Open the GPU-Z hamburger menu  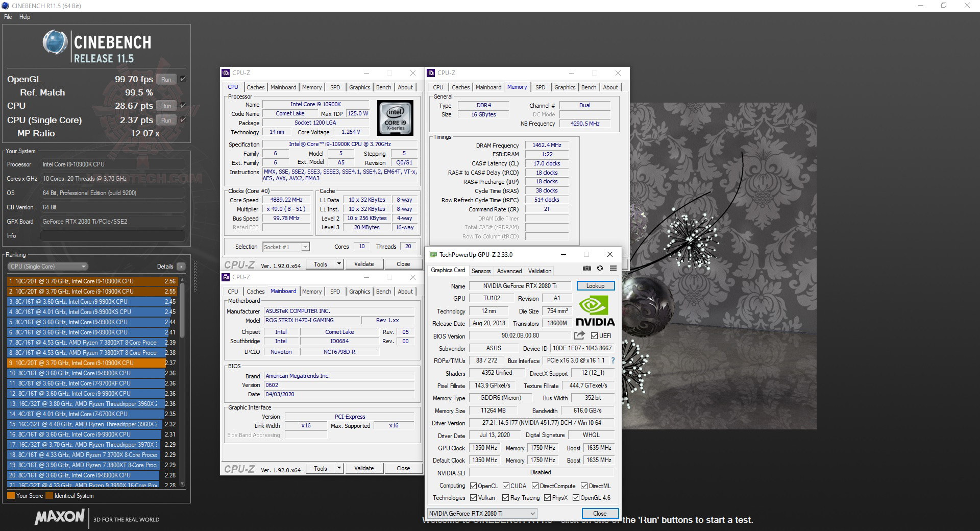(613, 269)
